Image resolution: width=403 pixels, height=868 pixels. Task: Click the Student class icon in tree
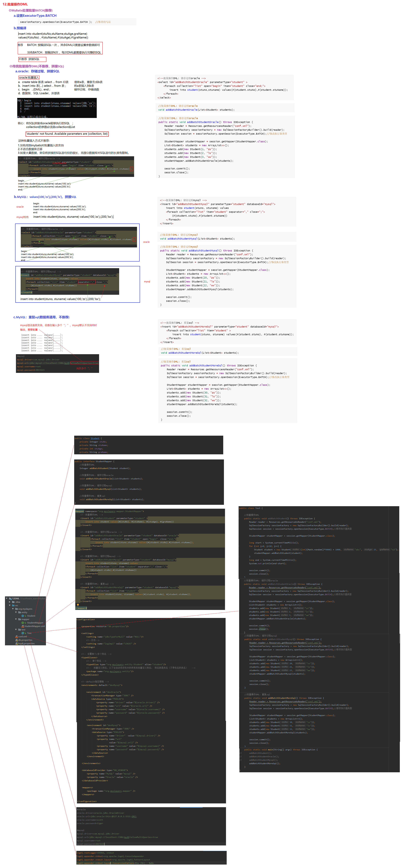pos(23,616)
